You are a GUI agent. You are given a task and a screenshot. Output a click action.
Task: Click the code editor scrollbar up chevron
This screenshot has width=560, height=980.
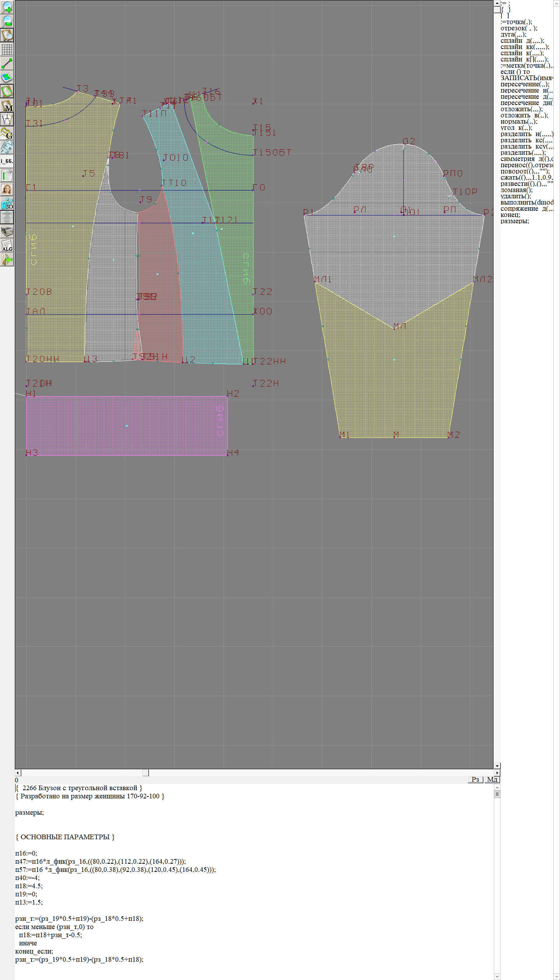click(x=497, y=787)
